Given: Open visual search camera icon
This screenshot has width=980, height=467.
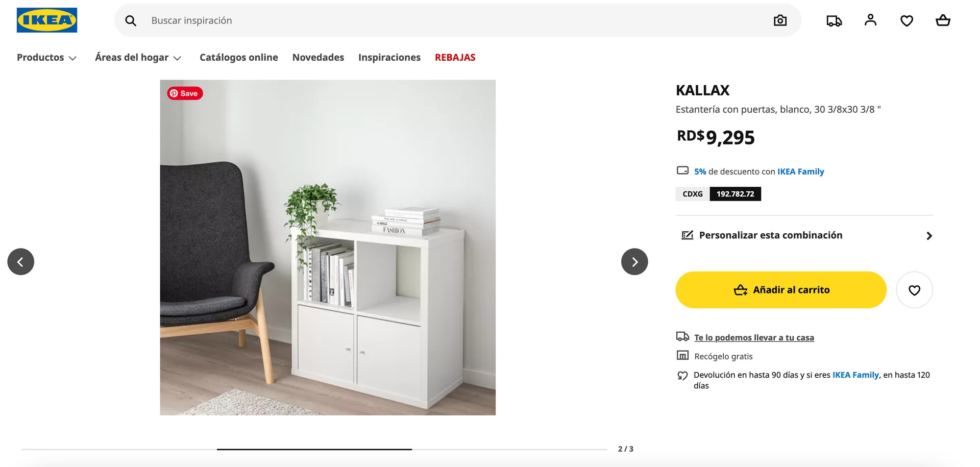Looking at the screenshot, I should tap(780, 20).
